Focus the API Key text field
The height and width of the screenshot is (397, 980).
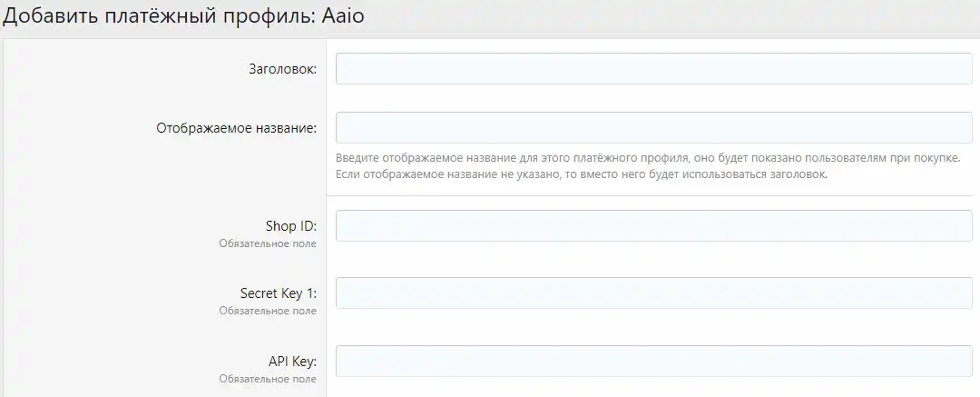click(653, 361)
